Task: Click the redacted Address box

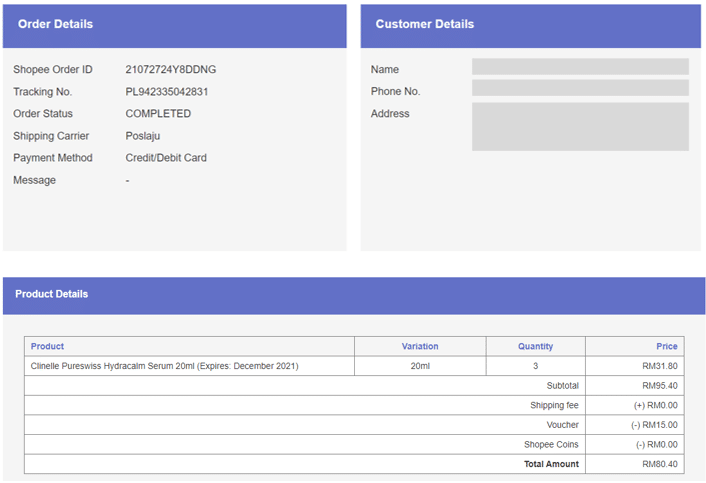Action: pos(580,126)
